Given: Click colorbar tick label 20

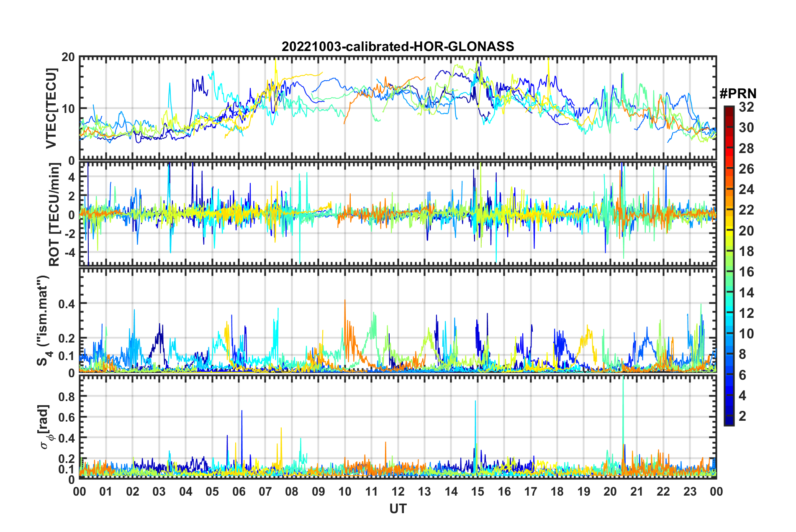Looking at the screenshot, I should tap(746, 231).
